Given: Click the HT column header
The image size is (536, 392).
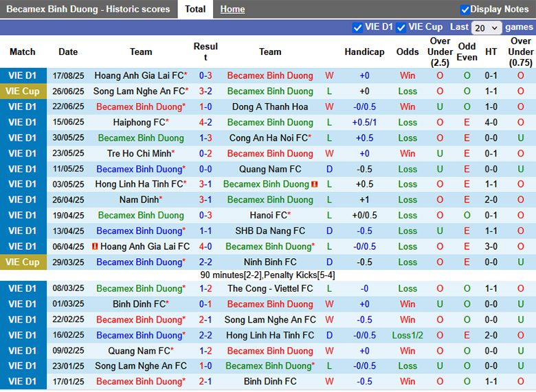Looking at the screenshot, I should (x=491, y=51).
